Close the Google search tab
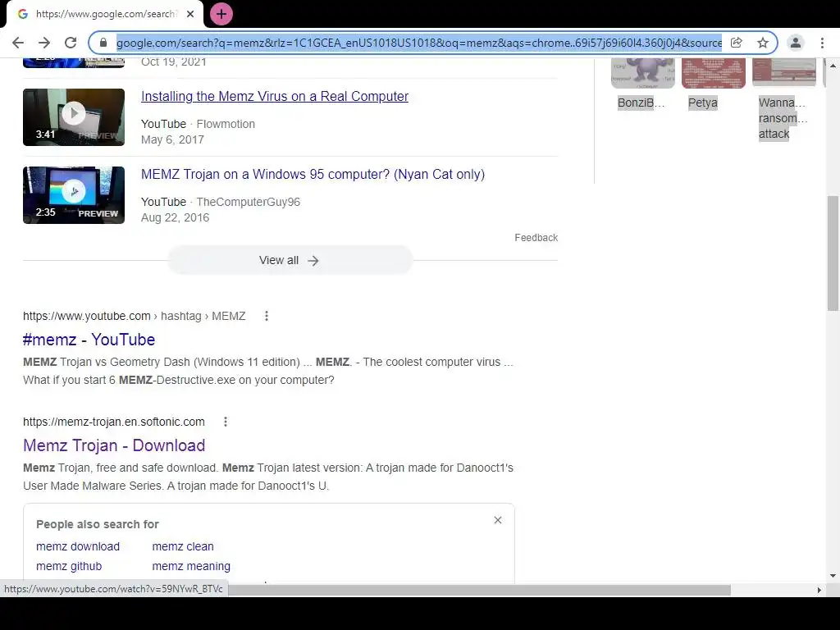840x630 pixels. [190, 14]
